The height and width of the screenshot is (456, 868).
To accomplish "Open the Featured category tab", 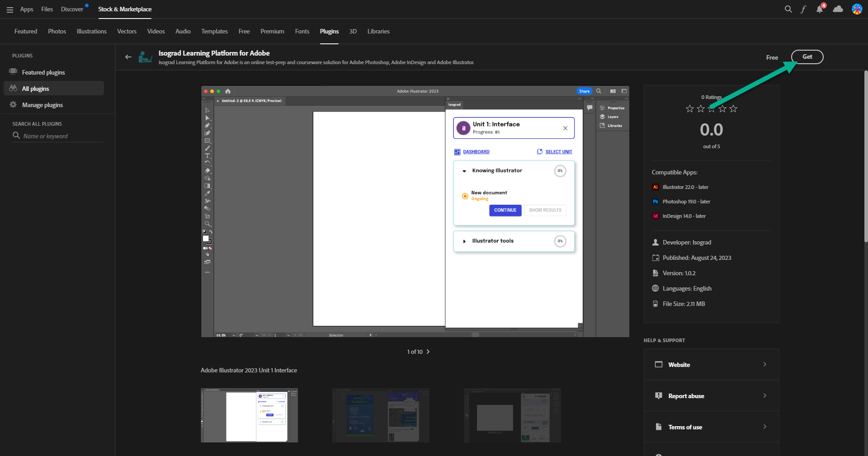I will click(26, 31).
